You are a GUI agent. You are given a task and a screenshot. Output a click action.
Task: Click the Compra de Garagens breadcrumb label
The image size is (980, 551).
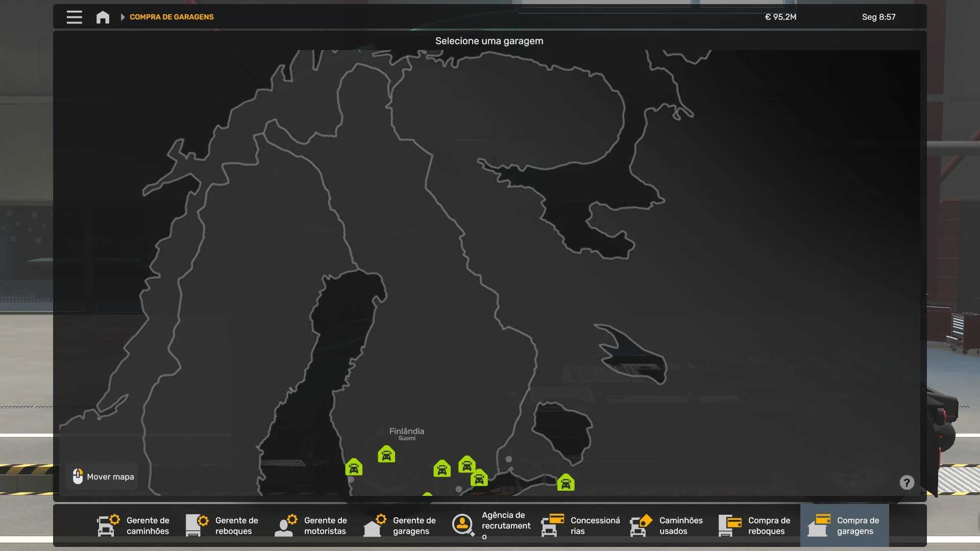coord(171,17)
